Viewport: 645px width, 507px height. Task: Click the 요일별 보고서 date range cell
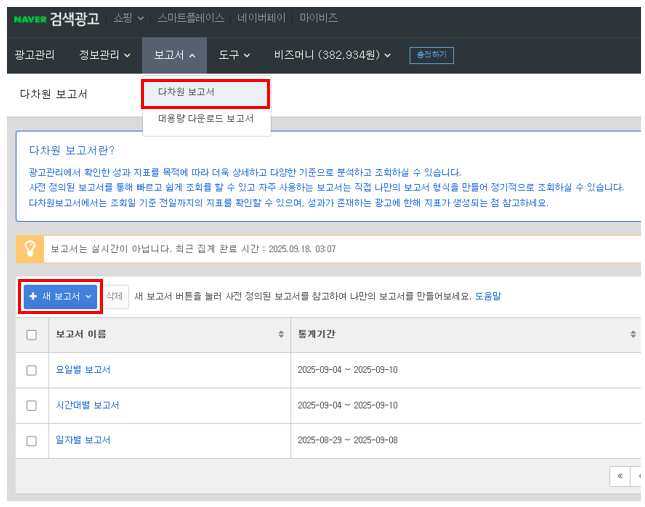click(348, 370)
